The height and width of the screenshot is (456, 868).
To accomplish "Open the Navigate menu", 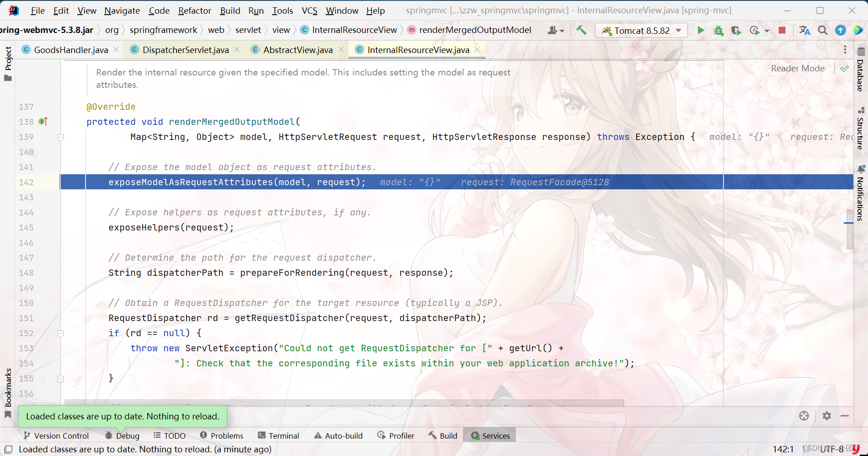I will click(122, 11).
